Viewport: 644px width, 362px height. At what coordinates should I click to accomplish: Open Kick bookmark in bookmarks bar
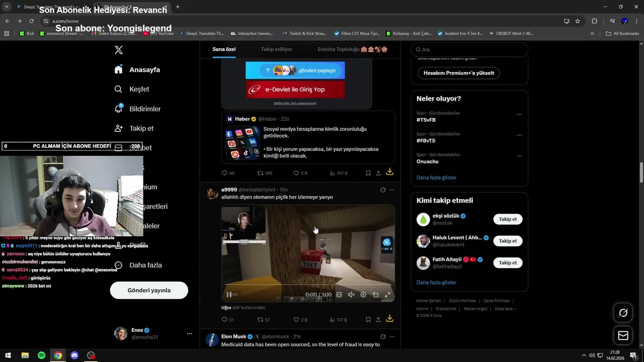[x=27, y=34]
